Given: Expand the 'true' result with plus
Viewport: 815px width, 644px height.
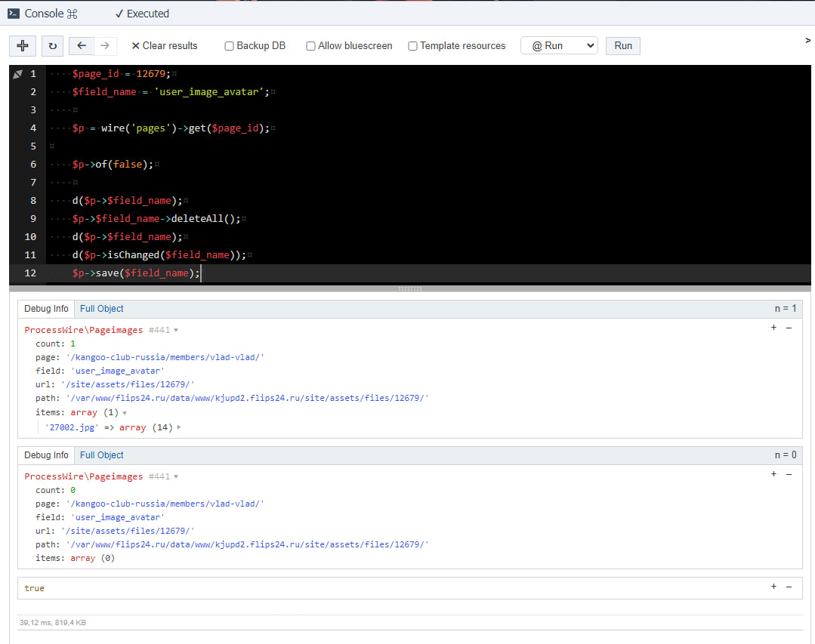Looking at the screenshot, I should [773, 586].
